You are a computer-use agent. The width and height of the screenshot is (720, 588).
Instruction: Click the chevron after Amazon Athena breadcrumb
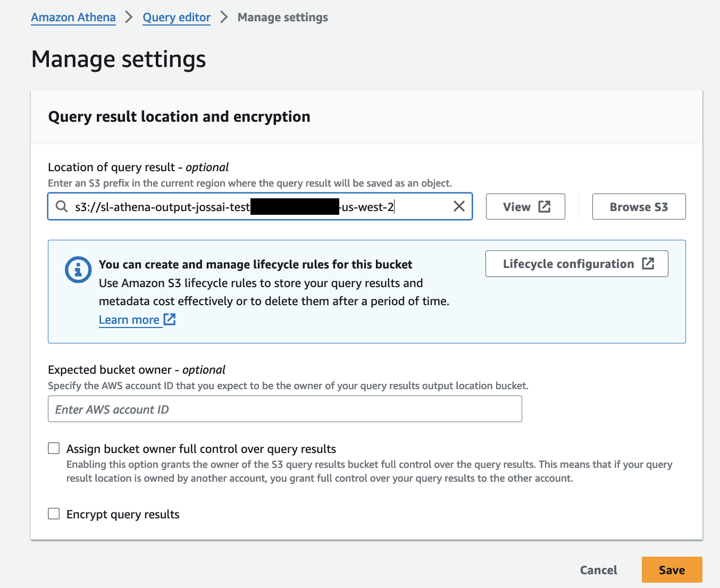coord(129,18)
